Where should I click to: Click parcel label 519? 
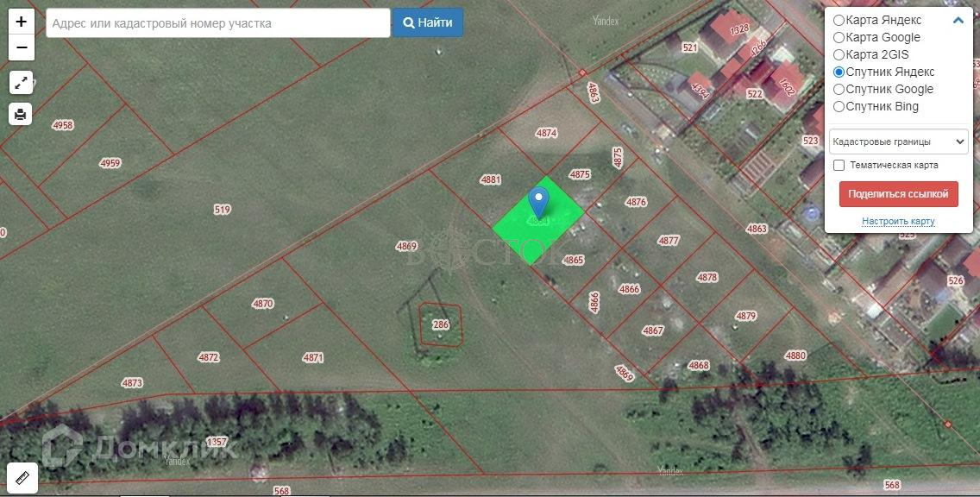(222, 210)
